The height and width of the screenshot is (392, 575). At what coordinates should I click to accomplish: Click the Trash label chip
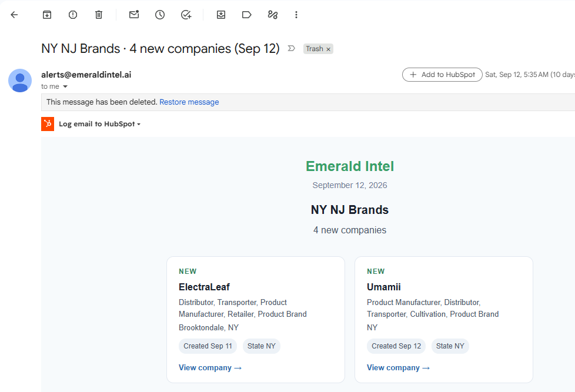(x=315, y=49)
